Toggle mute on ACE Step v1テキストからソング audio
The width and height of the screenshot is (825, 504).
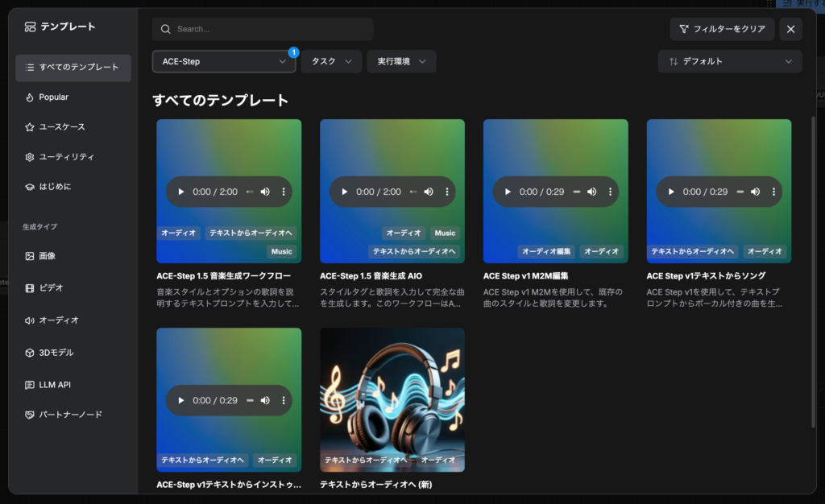coord(756,192)
